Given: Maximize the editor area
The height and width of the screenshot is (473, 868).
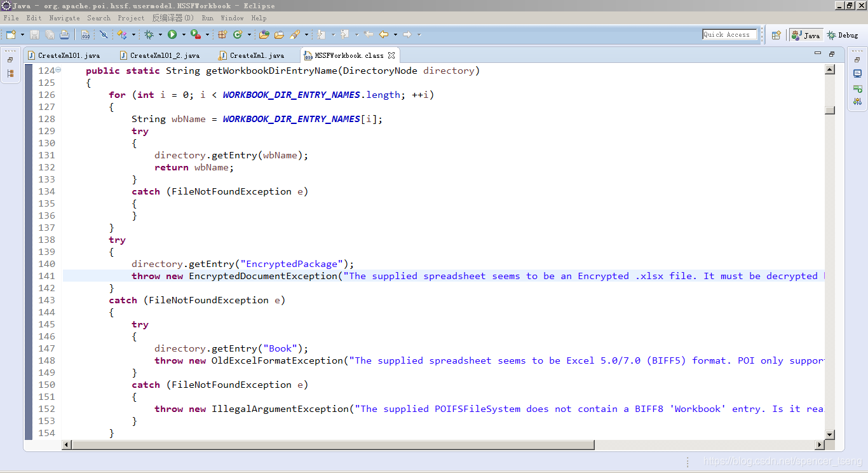Looking at the screenshot, I should click(832, 54).
